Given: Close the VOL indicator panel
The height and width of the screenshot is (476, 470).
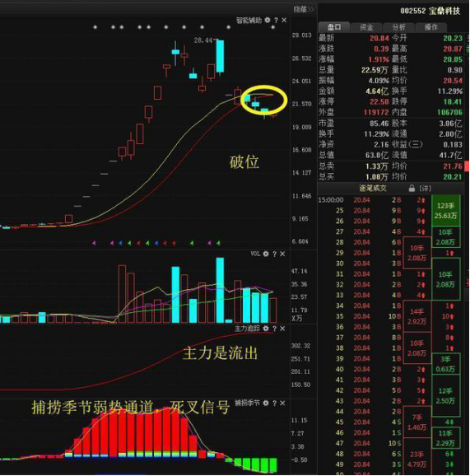Looking at the screenshot, I should tap(282, 254).
